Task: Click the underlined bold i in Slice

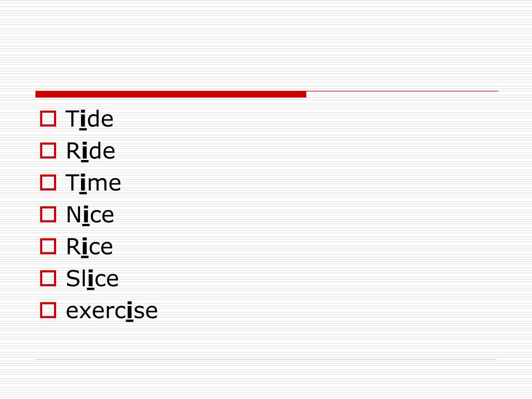Action: point(90,279)
